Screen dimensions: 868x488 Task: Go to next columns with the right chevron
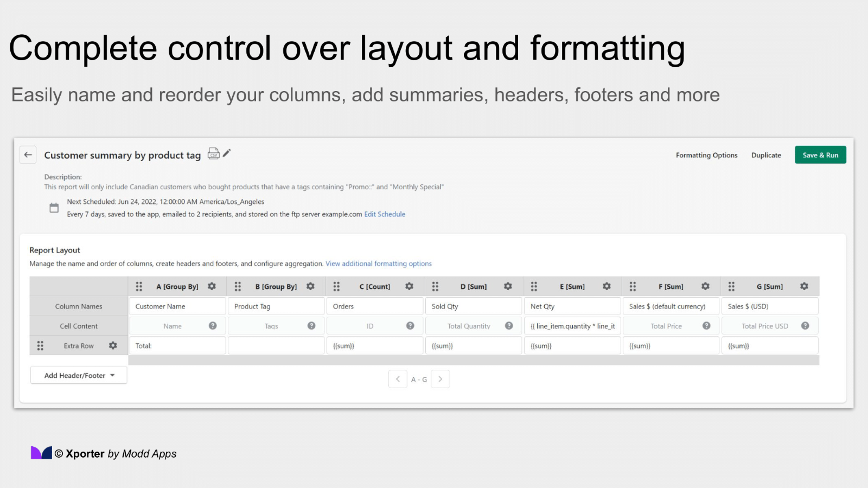click(440, 379)
